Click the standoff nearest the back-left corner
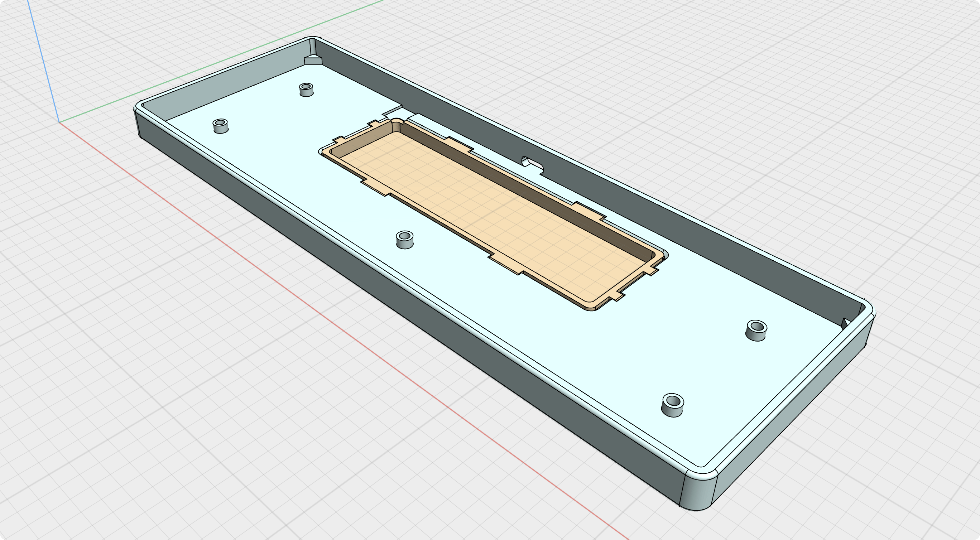Image resolution: width=980 pixels, height=540 pixels. 306,90
